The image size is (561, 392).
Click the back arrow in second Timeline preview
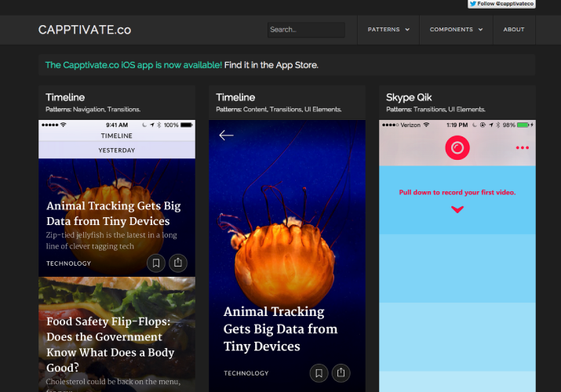226,135
